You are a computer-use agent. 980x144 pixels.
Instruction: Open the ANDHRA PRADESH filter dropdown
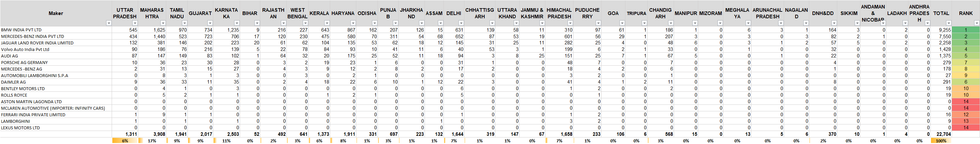[927, 23]
